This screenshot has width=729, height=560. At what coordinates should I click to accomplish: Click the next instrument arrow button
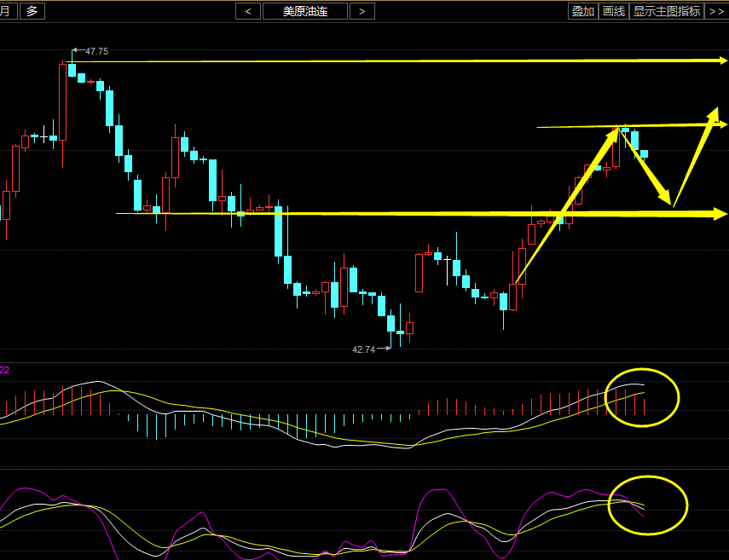(362, 11)
